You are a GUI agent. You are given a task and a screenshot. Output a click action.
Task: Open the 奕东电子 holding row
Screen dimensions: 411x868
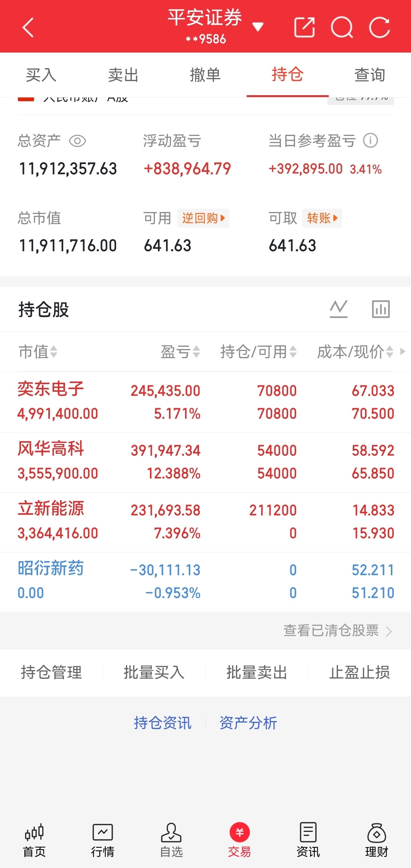point(205,402)
